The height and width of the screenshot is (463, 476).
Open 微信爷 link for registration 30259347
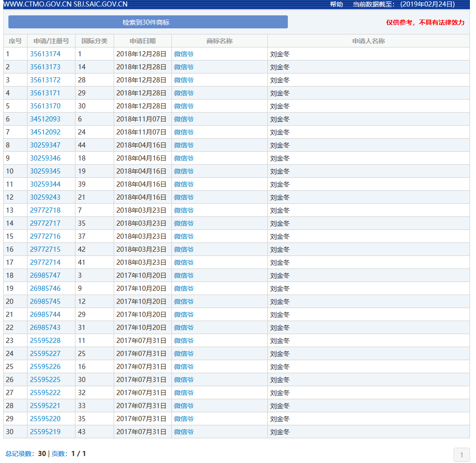click(x=184, y=145)
